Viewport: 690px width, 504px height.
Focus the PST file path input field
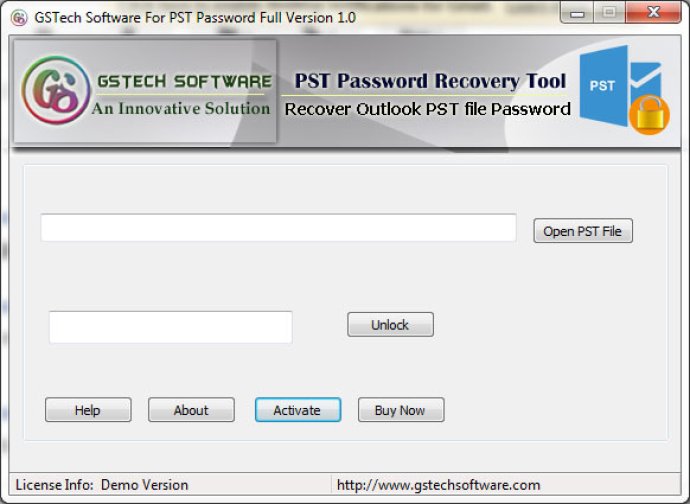click(x=278, y=228)
